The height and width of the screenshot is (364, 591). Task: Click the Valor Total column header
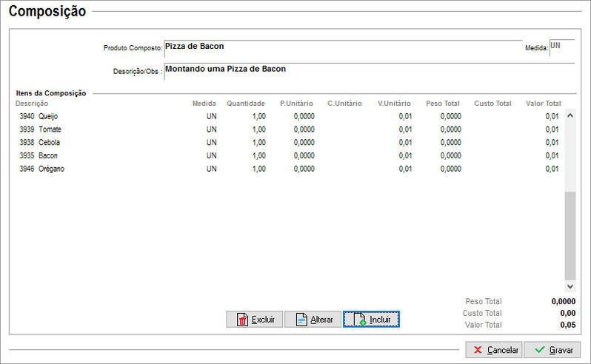543,104
